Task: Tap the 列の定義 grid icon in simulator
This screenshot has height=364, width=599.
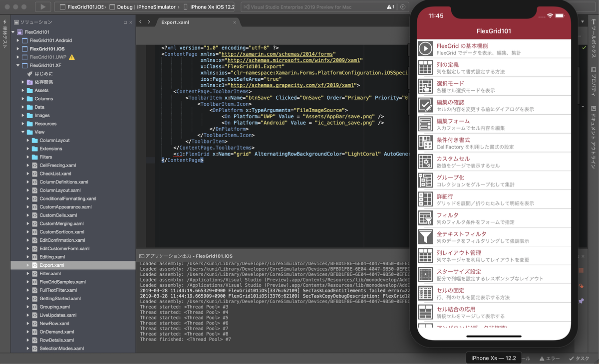Action: pyautogui.click(x=425, y=67)
